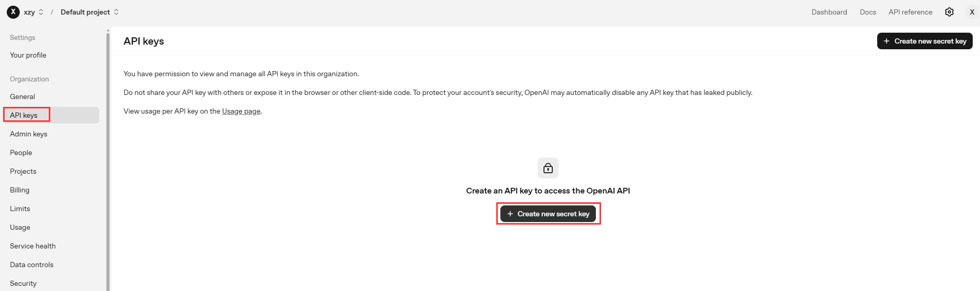Expand the xzy organization switcher
Screen dimensions: 980x291
(x=34, y=12)
